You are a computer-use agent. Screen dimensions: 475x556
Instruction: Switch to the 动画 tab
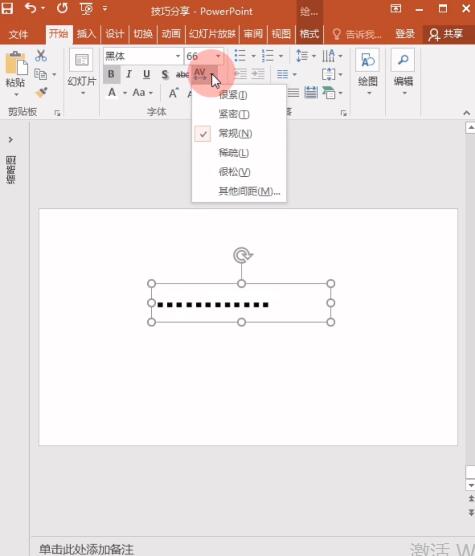[171, 34]
